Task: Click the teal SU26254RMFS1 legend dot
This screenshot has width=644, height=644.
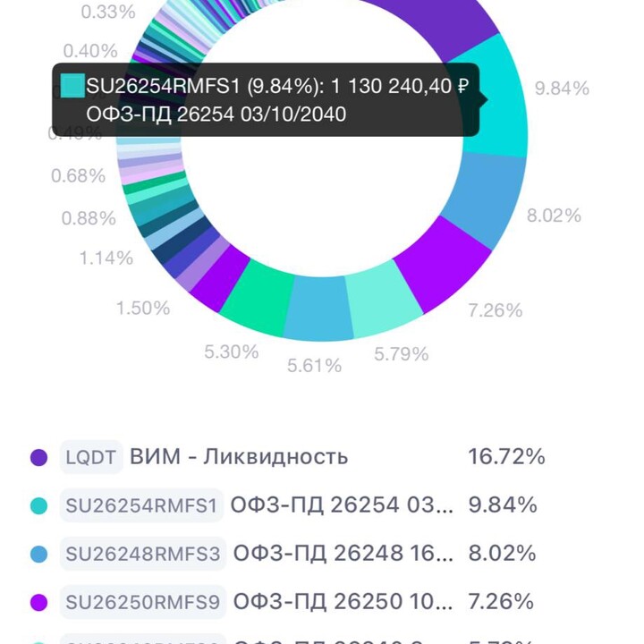Action: coord(38,505)
